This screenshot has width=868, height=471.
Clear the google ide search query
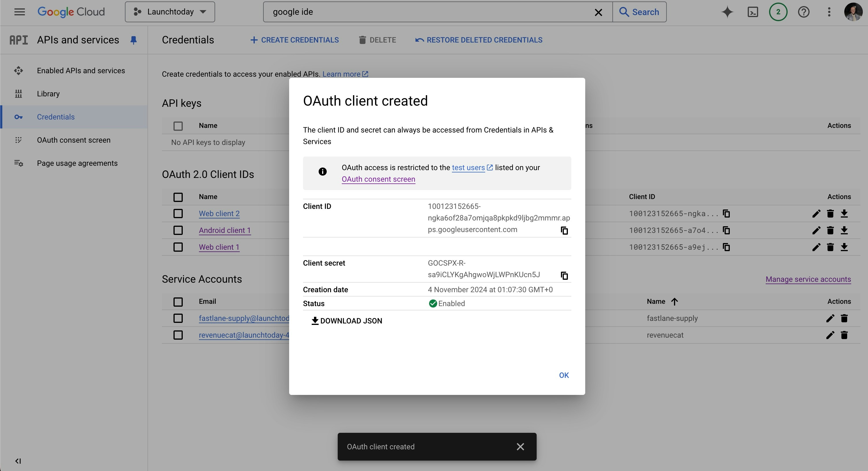coord(599,12)
